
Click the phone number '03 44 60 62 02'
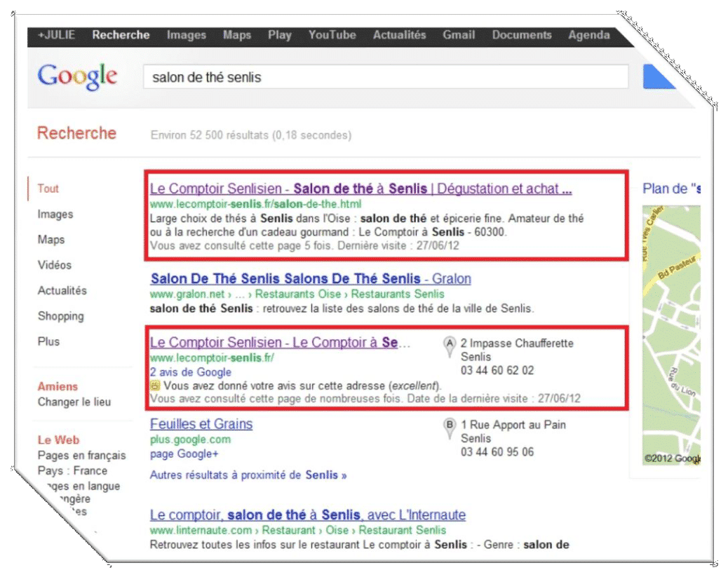tap(497, 370)
